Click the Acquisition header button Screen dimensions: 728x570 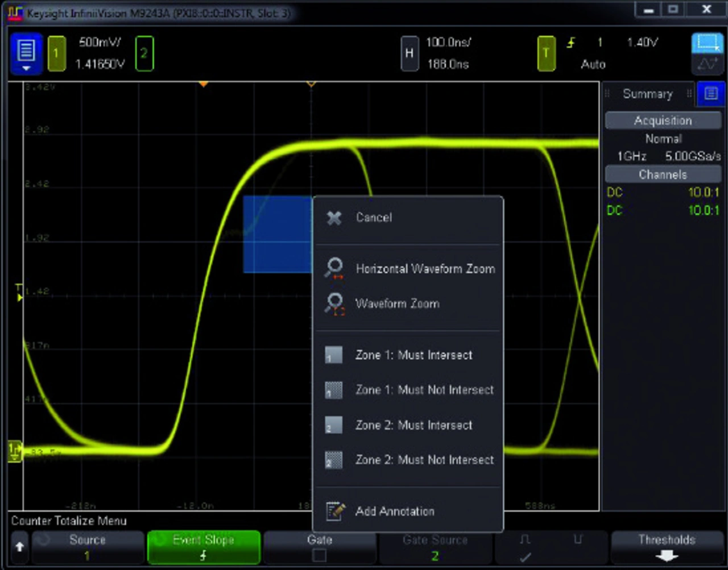pyautogui.click(x=663, y=120)
